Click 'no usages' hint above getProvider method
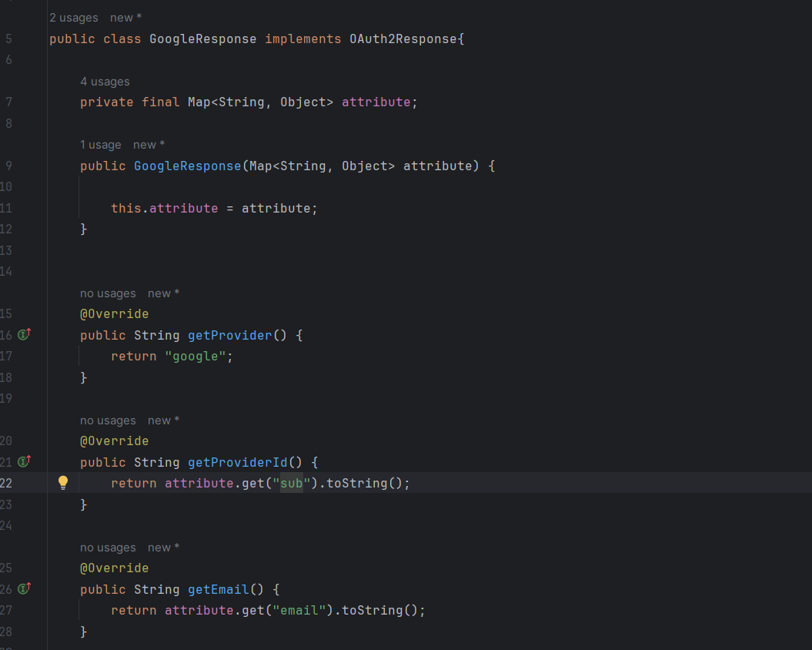Viewport: 812px width, 650px height. pyautogui.click(x=108, y=293)
